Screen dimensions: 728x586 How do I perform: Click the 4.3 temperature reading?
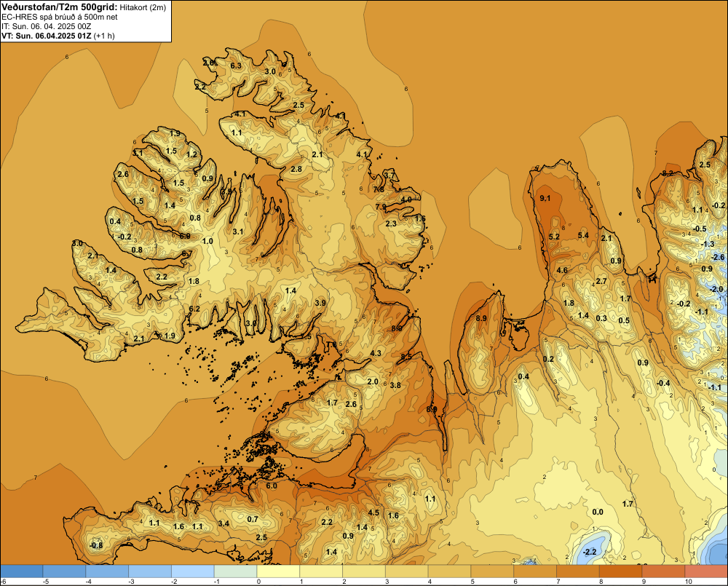[x=376, y=353]
